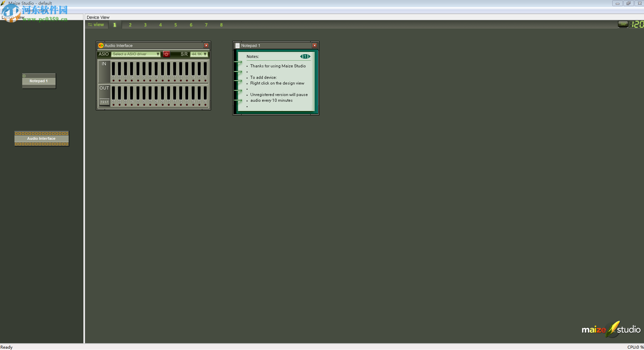Click the 'Notes:' heading in notepad

(253, 57)
